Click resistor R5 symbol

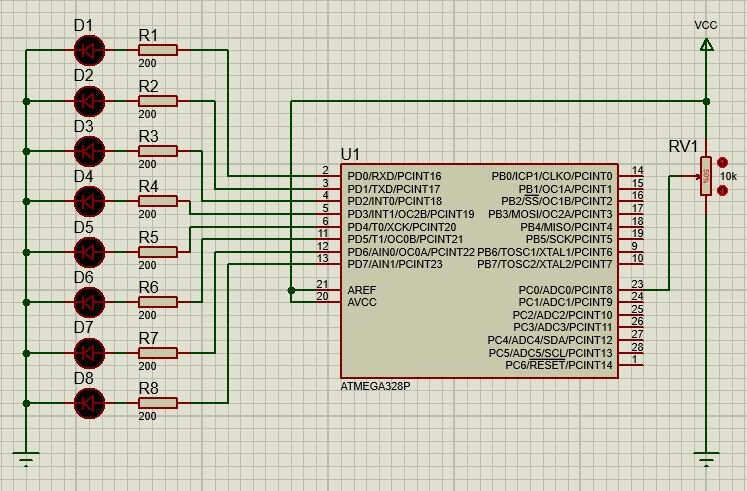(158, 252)
